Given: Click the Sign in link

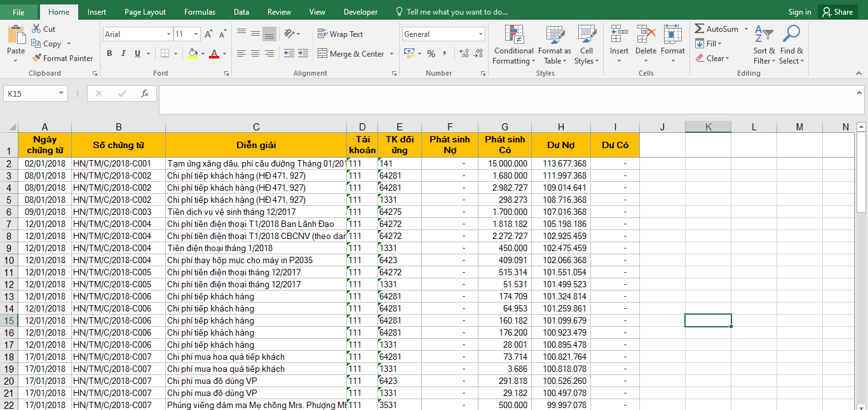Looking at the screenshot, I should click(x=799, y=12).
